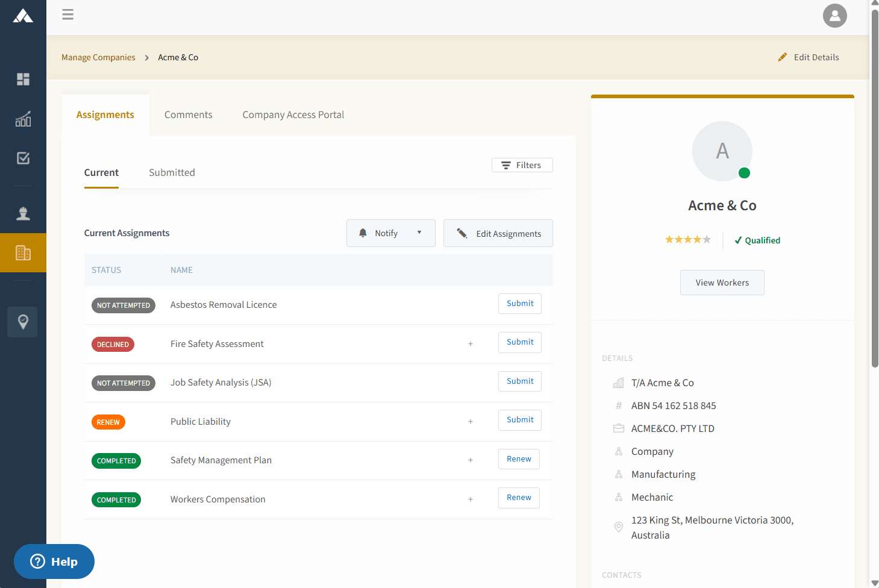
Task: Open the hamburger menu icon
Action: [x=68, y=14]
